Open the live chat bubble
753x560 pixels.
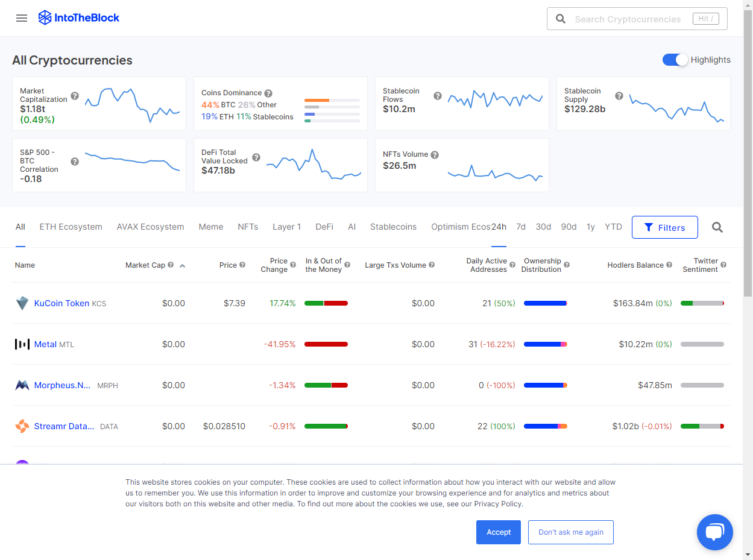click(714, 532)
